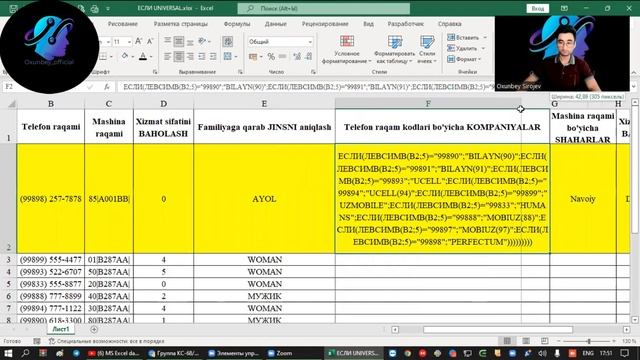This screenshot has height=360, width=640.
Task: Open Windows Start menu
Action: point(8,353)
